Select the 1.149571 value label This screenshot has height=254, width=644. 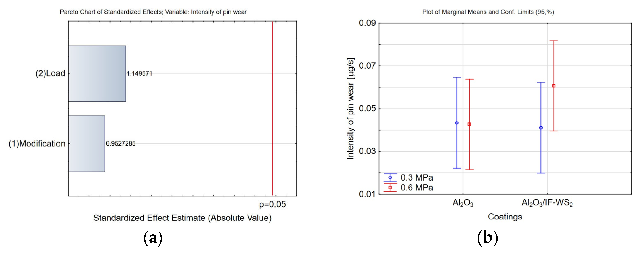pos(139,74)
